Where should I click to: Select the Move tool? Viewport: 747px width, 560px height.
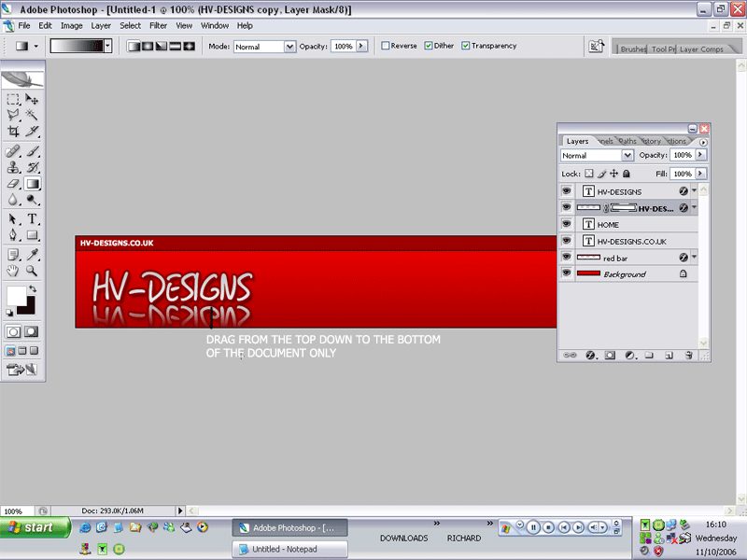pos(32,99)
